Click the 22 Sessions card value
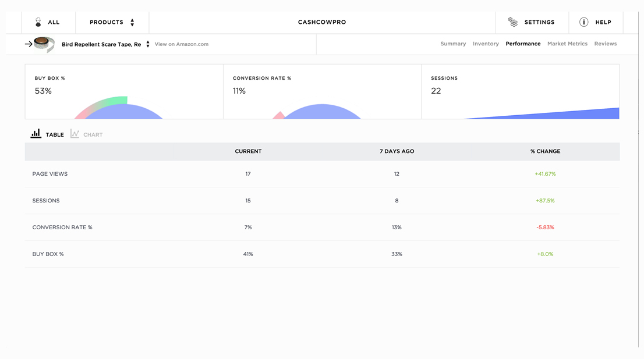The height and width of the screenshot is (359, 644). tap(436, 91)
